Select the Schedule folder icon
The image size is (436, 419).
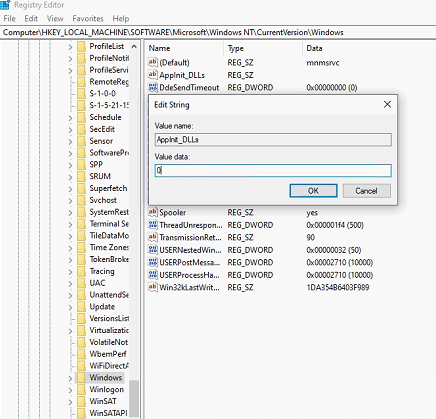(x=81, y=117)
